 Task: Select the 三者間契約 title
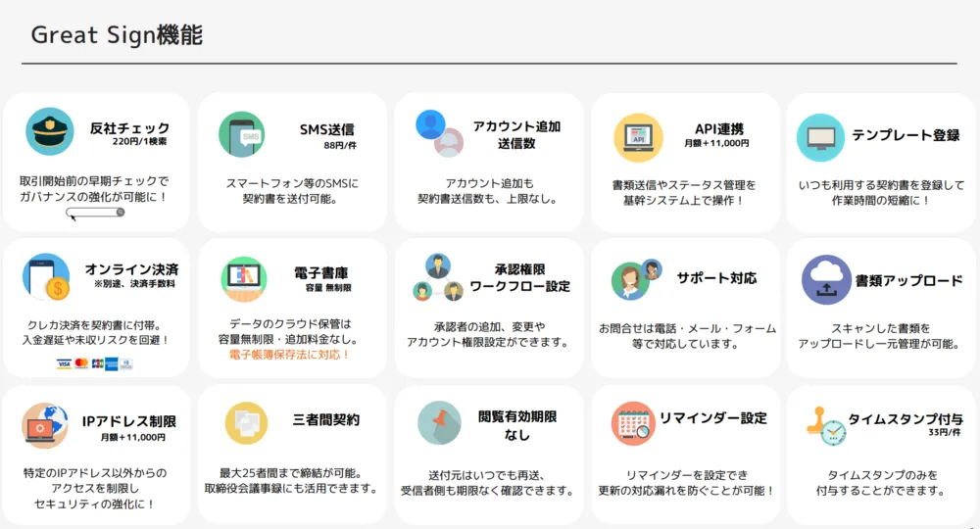coord(325,419)
